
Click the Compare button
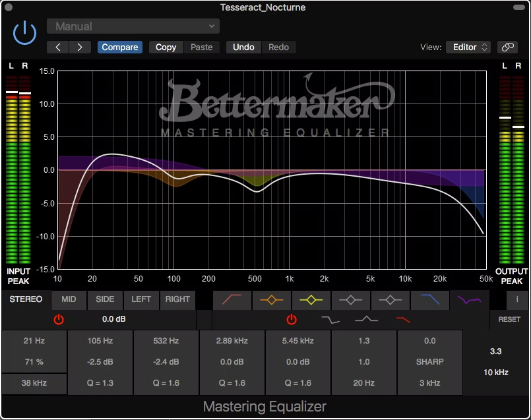[120, 47]
